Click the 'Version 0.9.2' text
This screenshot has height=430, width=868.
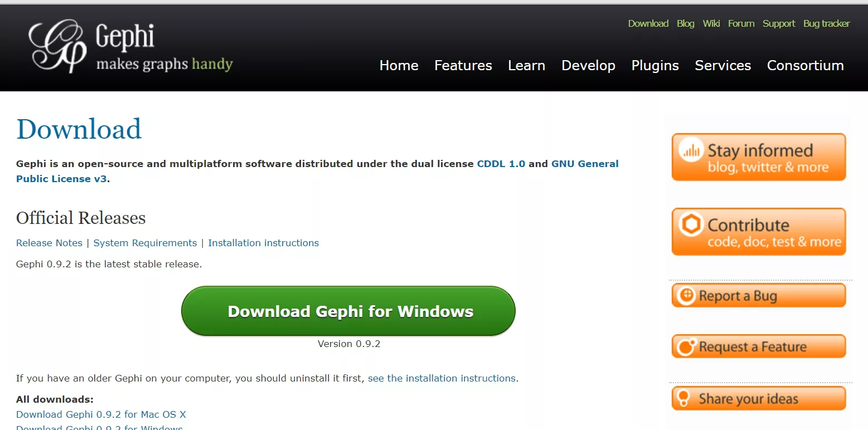[x=349, y=344]
